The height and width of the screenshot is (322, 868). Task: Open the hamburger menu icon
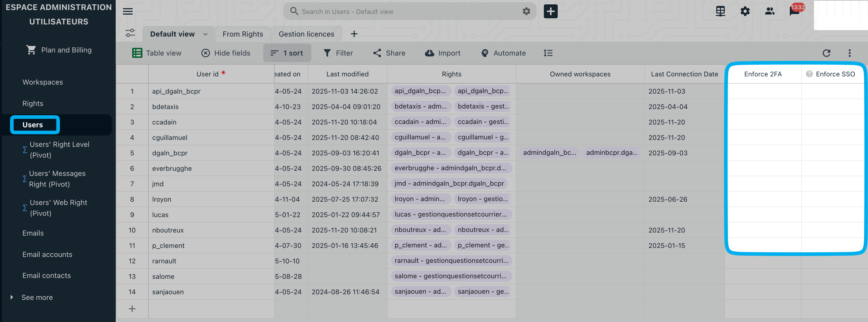(x=127, y=12)
